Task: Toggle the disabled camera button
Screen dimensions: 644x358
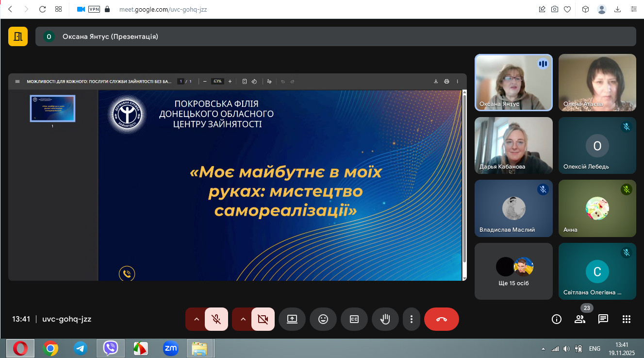Action: [x=263, y=319]
